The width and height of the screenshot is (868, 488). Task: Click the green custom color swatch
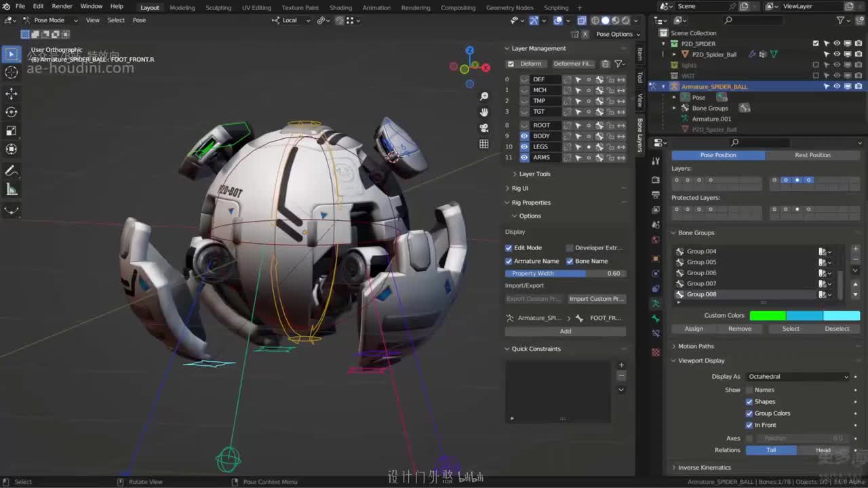[768, 316]
